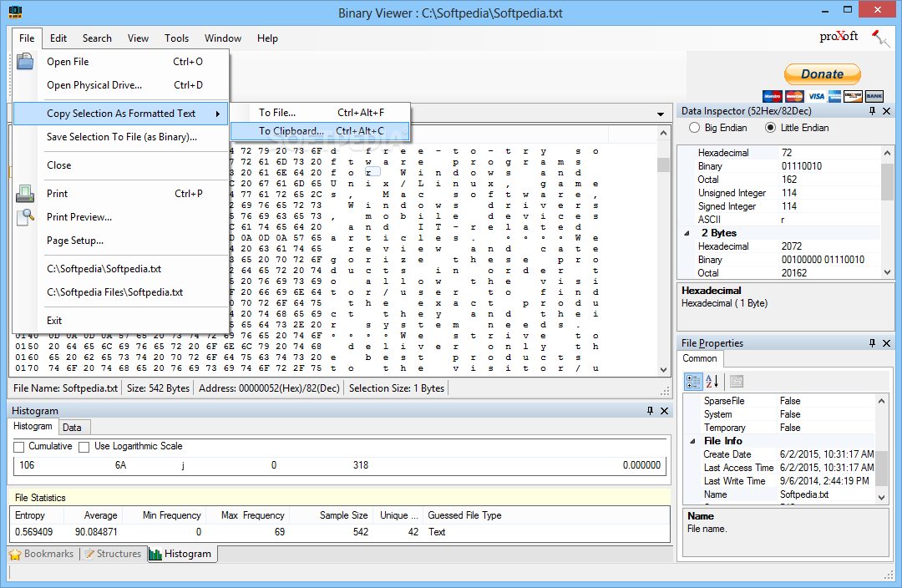
Task: Click the Discover card icon
Action: pyautogui.click(x=853, y=96)
